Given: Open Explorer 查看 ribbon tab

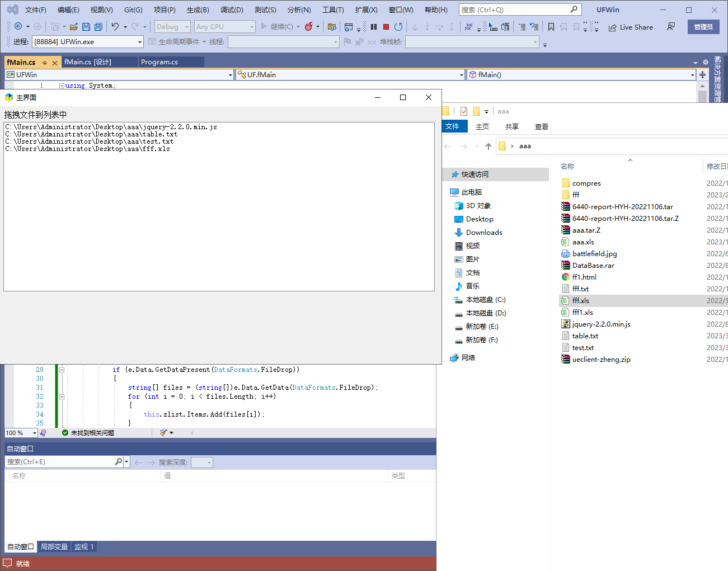Looking at the screenshot, I should [x=542, y=127].
